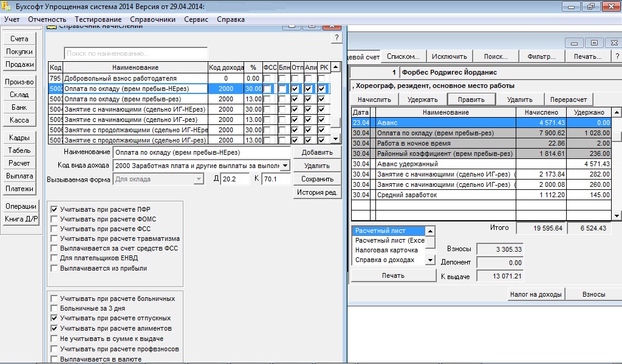Enable Больничные за 3 дня option
The width and height of the screenshot is (622, 364).
click(55, 308)
